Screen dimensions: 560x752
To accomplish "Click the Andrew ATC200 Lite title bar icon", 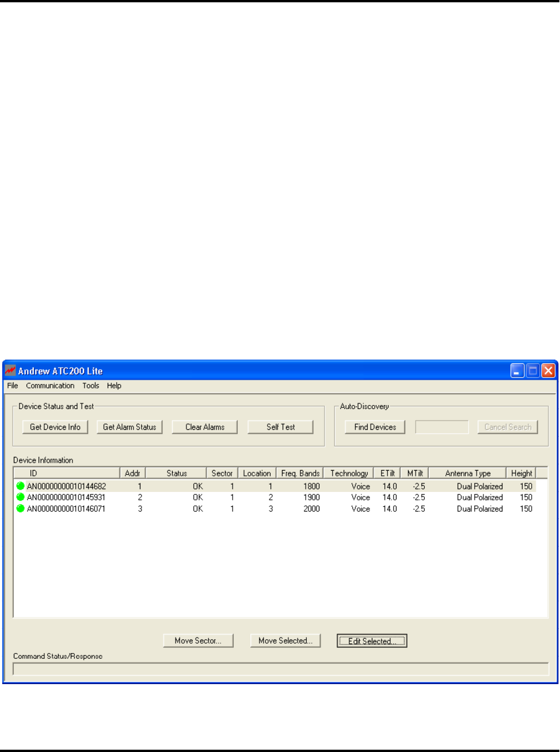I will point(10,371).
